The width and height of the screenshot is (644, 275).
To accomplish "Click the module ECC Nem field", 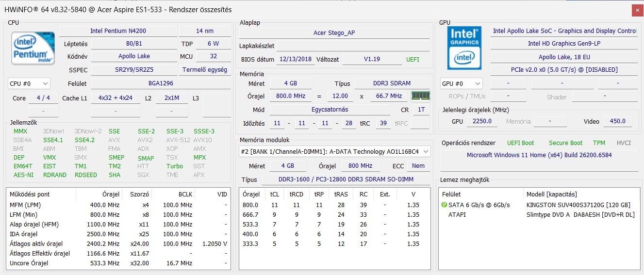I will pyautogui.click(x=418, y=165).
